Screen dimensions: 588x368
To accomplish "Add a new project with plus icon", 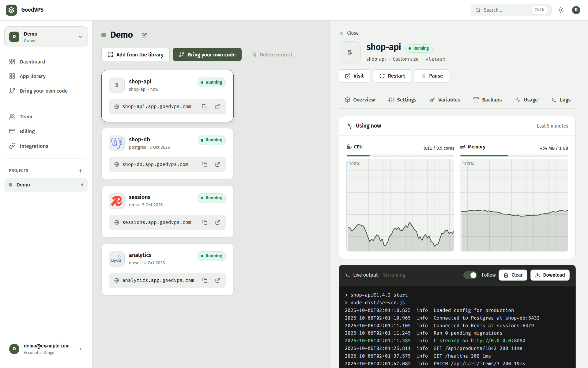I will point(81,171).
